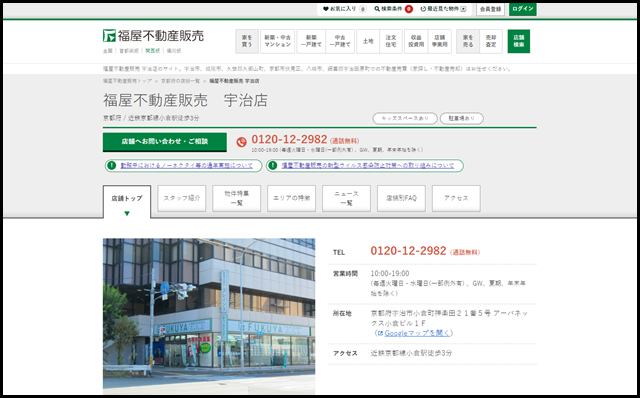
Task: Switch to the ニュース一覧 tab
Action: (x=346, y=198)
